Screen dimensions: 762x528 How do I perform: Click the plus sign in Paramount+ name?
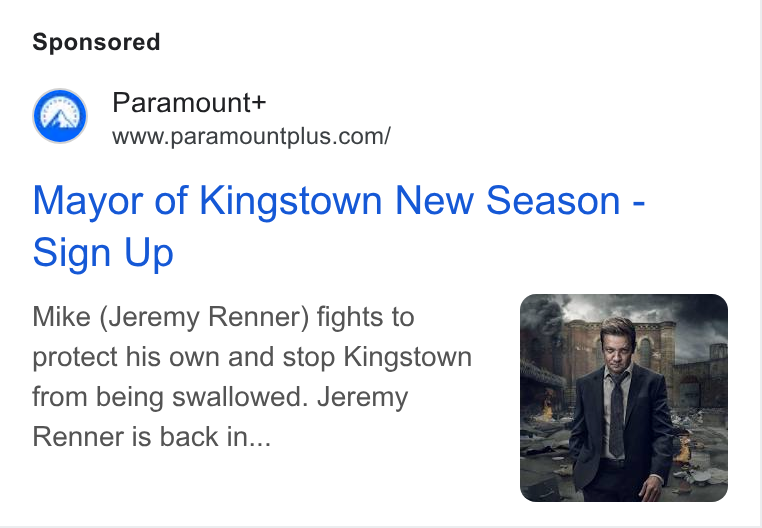258,103
